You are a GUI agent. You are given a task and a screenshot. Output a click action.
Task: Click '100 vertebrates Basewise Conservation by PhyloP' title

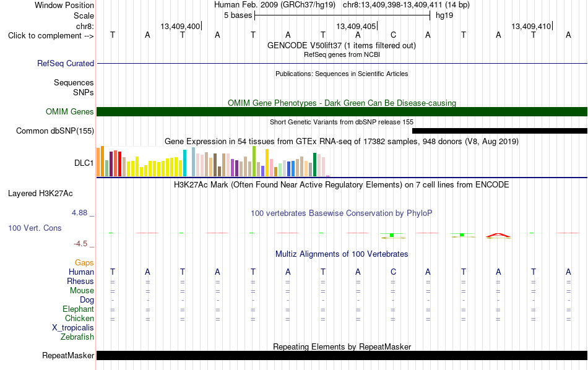click(342, 213)
